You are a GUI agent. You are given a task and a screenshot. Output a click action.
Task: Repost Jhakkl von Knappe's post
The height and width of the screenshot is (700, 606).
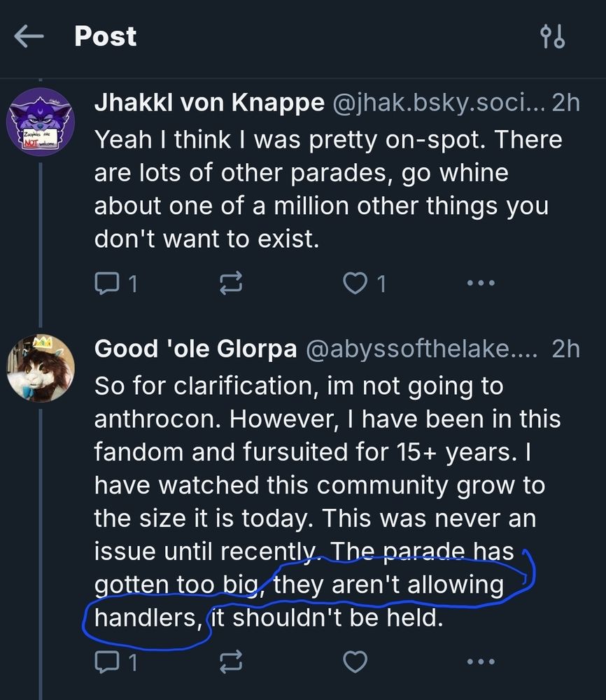point(231,283)
